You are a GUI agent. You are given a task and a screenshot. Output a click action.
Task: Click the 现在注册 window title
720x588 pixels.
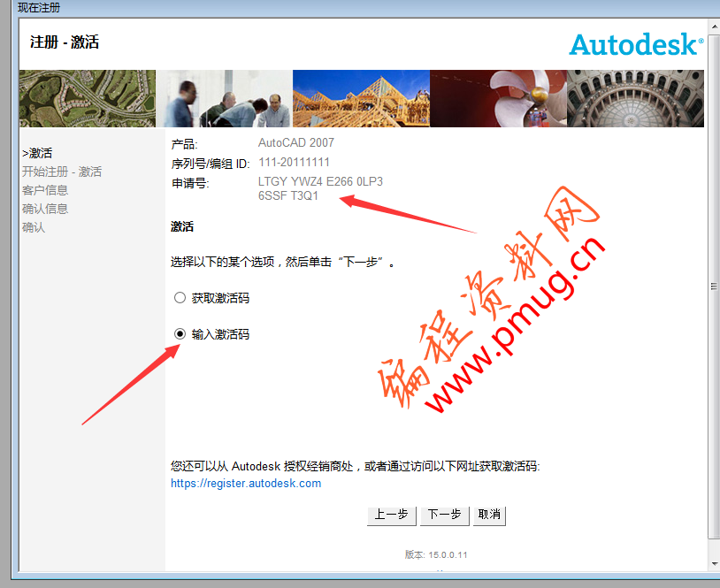point(39,7)
